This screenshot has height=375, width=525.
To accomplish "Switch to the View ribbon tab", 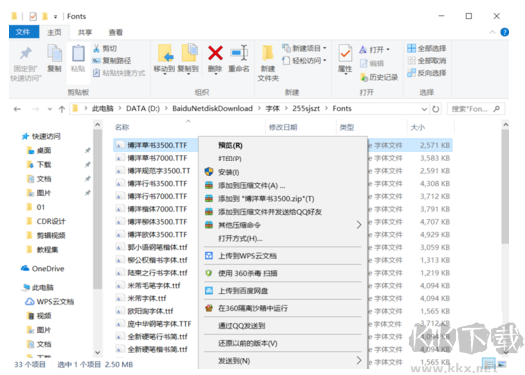I will 116,32.
